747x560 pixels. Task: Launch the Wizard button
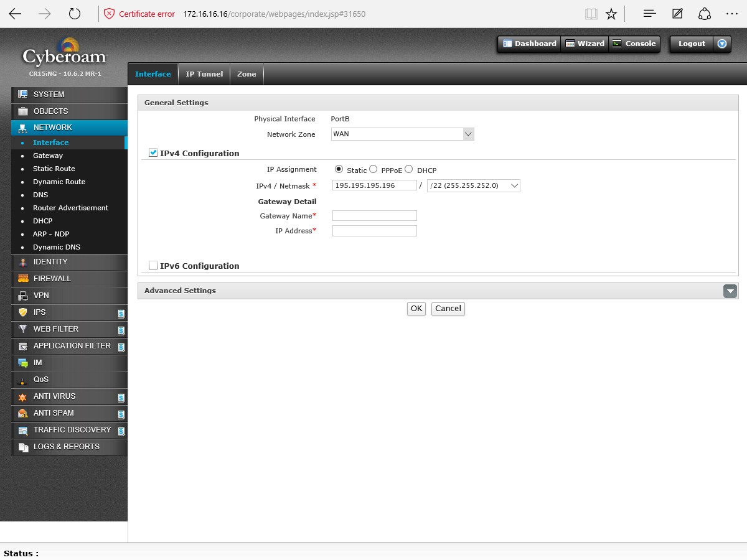click(585, 44)
